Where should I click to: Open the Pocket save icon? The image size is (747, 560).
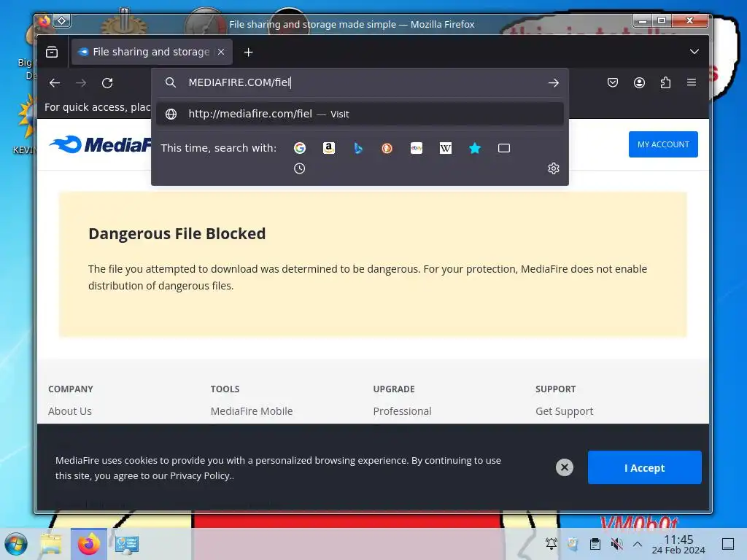(x=613, y=83)
